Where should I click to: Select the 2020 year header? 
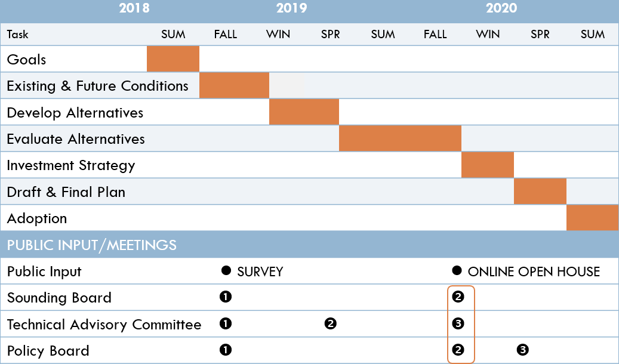(x=501, y=8)
